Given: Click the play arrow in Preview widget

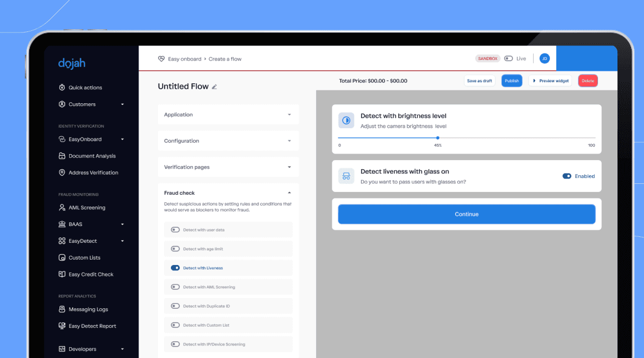Looking at the screenshot, I should 534,81.
